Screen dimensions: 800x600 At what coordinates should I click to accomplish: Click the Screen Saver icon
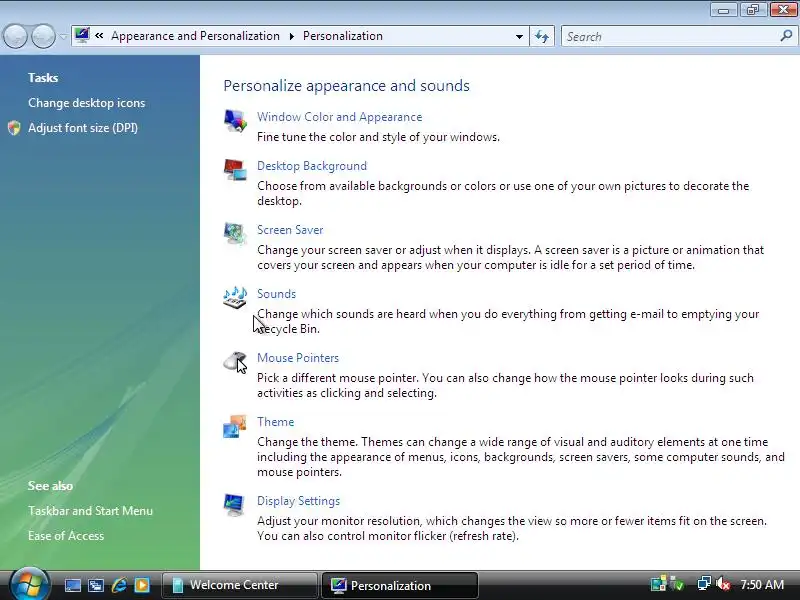[x=235, y=234]
